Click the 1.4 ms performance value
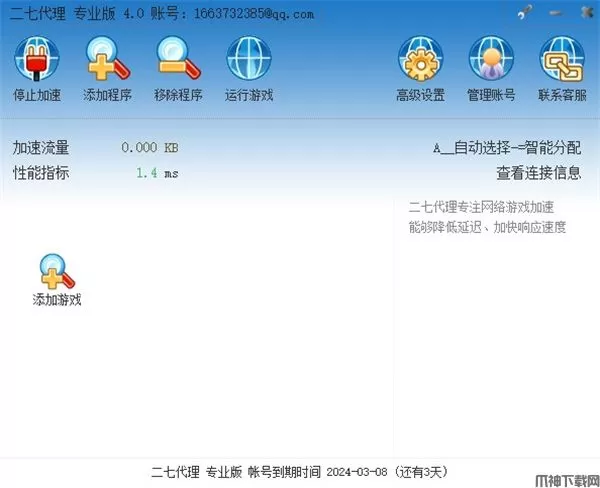The height and width of the screenshot is (488, 600). click(157, 173)
